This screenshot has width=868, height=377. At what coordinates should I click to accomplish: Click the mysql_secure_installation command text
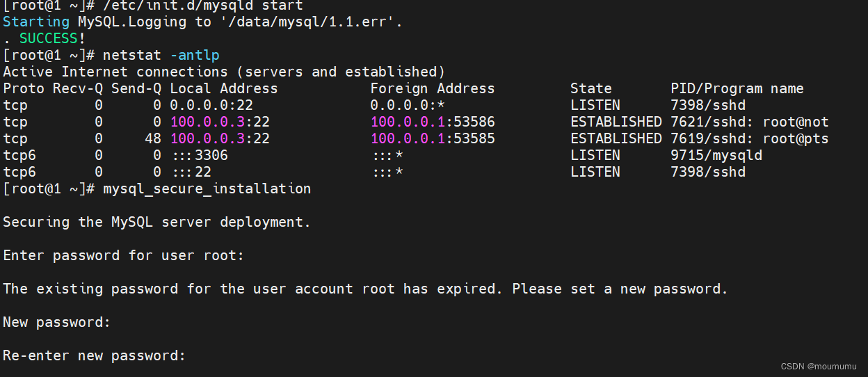207,188
